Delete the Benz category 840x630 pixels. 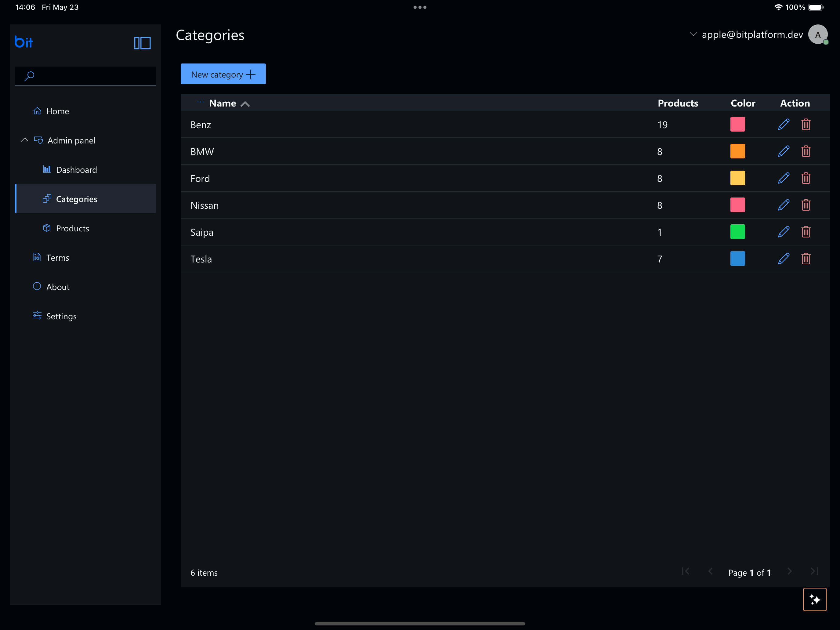(x=806, y=125)
